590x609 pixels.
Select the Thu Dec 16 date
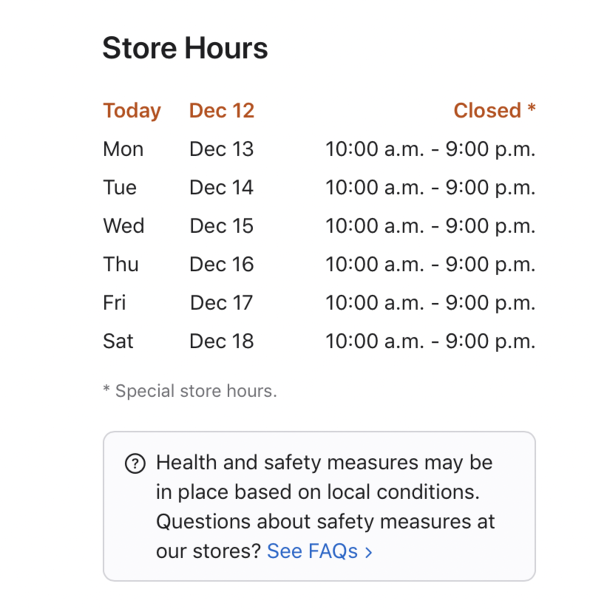point(221,264)
